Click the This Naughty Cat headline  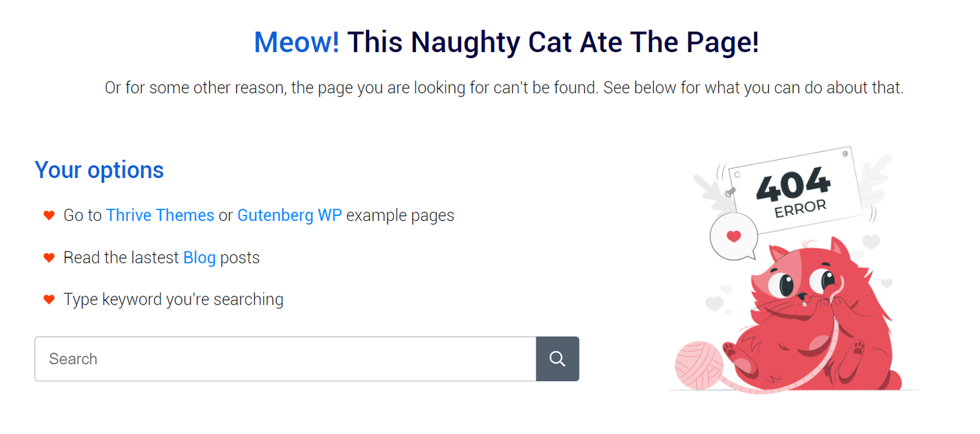(x=553, y=42)
